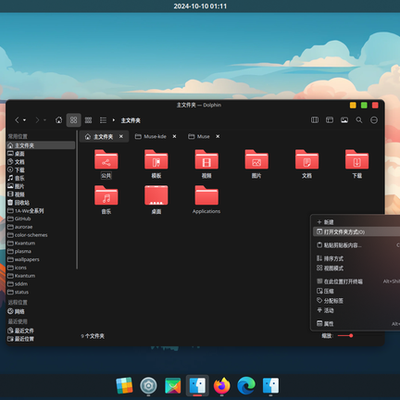Close the Muse tab
This screenshot has height=400, width=400.
pos(218,136)
